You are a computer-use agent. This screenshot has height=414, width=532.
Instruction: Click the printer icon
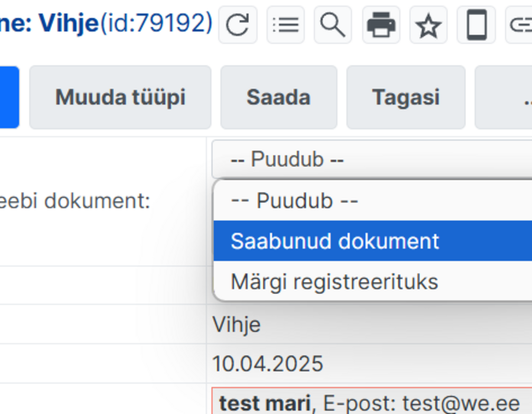coord(381,25)
